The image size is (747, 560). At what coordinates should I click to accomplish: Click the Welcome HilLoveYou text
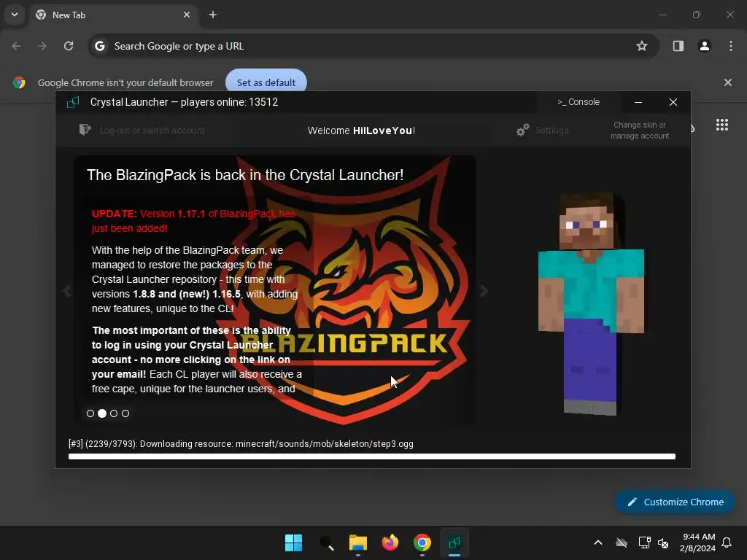pos(361,131)
